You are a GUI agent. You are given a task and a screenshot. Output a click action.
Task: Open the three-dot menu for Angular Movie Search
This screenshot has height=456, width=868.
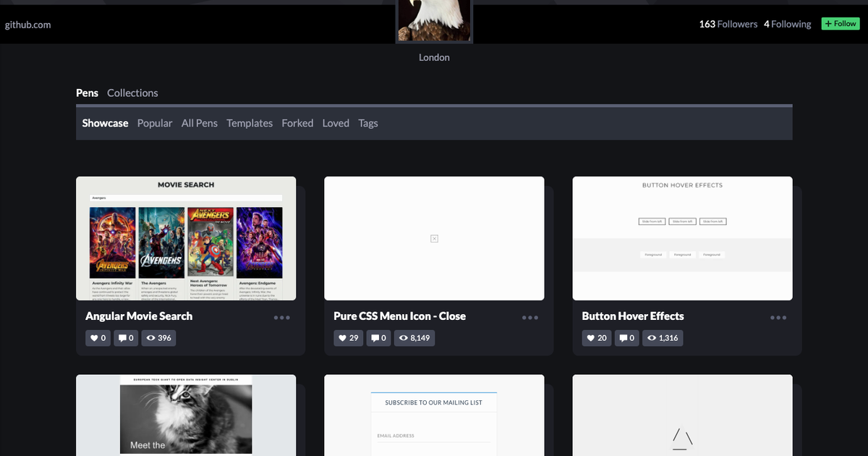coord(282,318)
